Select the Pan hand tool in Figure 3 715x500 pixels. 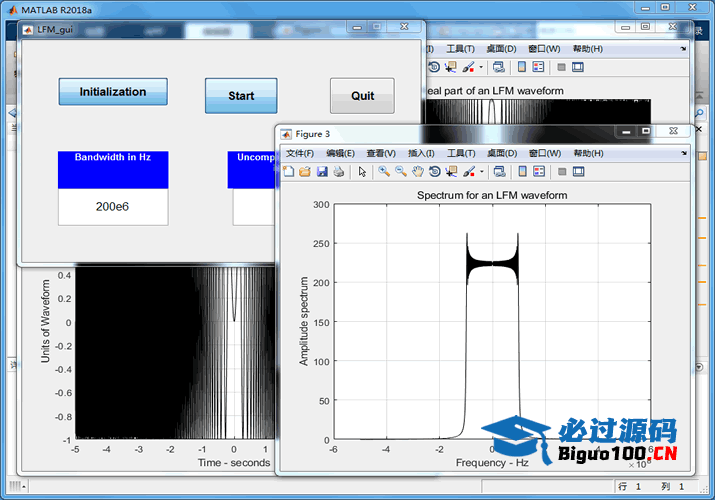[418, 171]
